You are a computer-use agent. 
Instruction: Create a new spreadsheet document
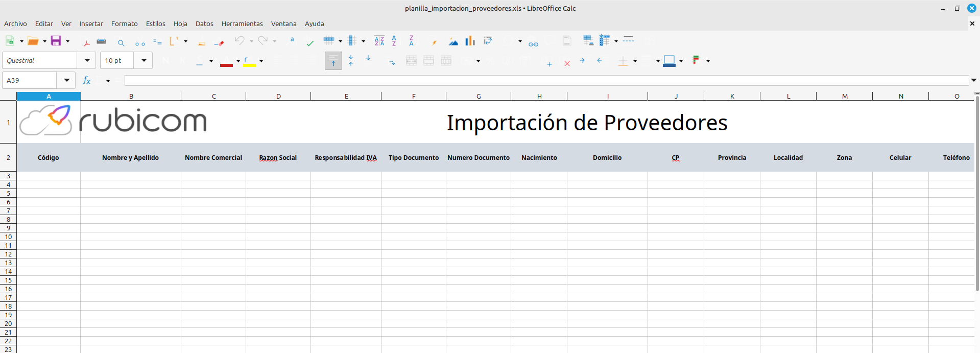[10, 41]
